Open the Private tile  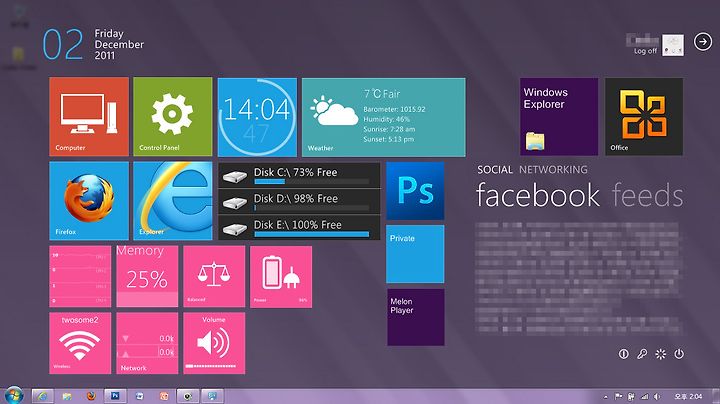pos(415,254)
